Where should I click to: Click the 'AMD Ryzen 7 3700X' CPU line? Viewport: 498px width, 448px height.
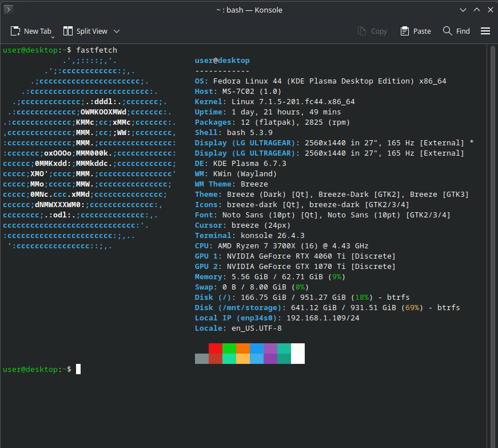click(281, 246)
